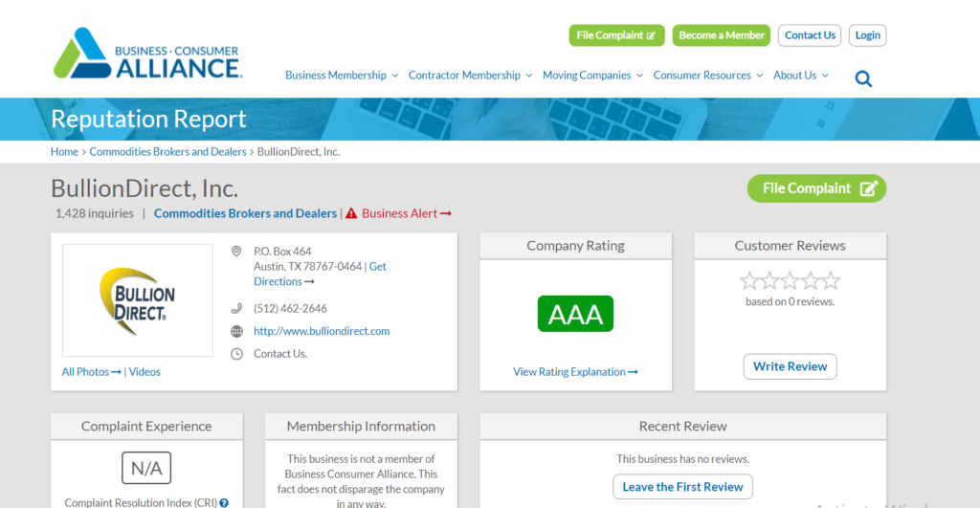Screen dimensions: 980x508
Task: Expand the Consumer Resources menu
Action: point(707,75)
